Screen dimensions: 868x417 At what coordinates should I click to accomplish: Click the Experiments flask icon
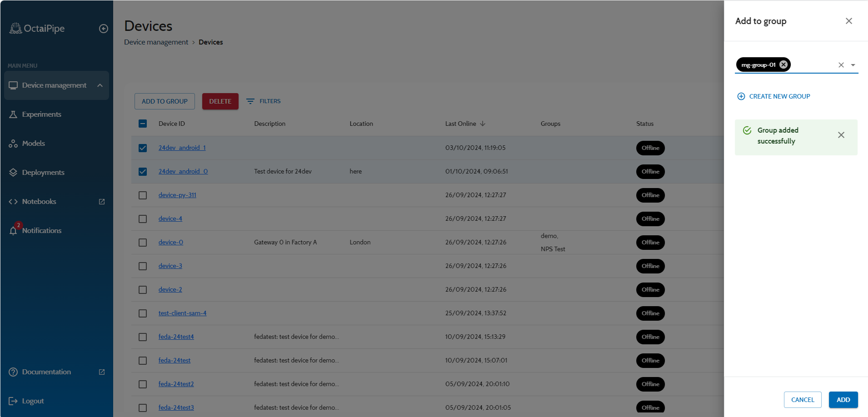point(13,114)
